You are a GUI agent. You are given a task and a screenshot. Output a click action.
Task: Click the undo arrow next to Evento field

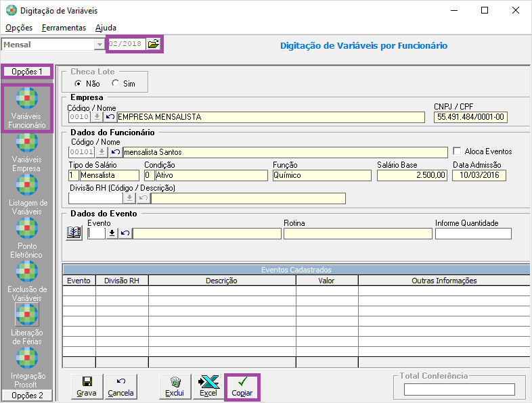click(125, 233)
